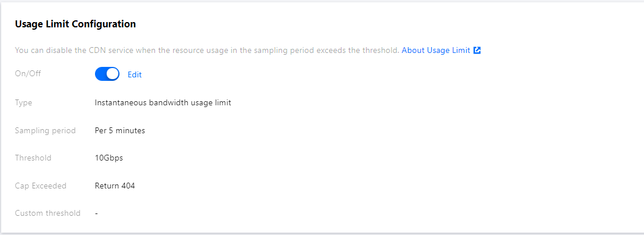Click the dash value beside Custom threshold
The height and width of the screenshot is (235, 644).
[96, 213]
